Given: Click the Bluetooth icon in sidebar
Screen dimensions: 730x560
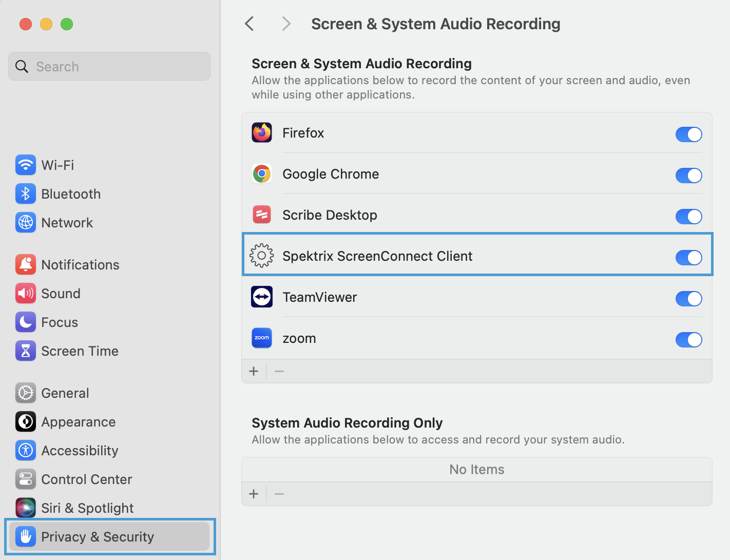Looking at the screenshot, I should pyautogui.click(x=26, y=194).
